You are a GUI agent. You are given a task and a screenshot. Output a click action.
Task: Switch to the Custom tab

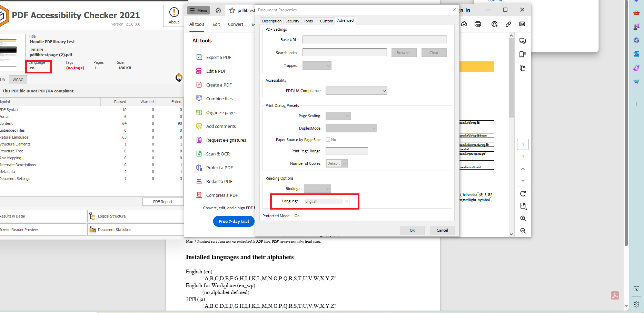click(x=327, y=21)
